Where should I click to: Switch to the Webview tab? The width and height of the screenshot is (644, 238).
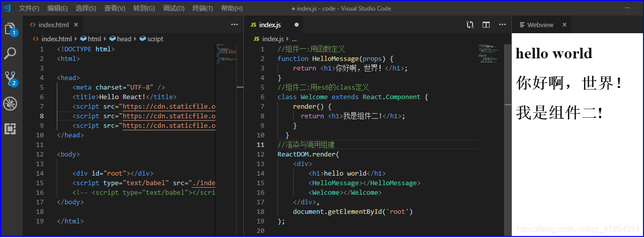542,25
